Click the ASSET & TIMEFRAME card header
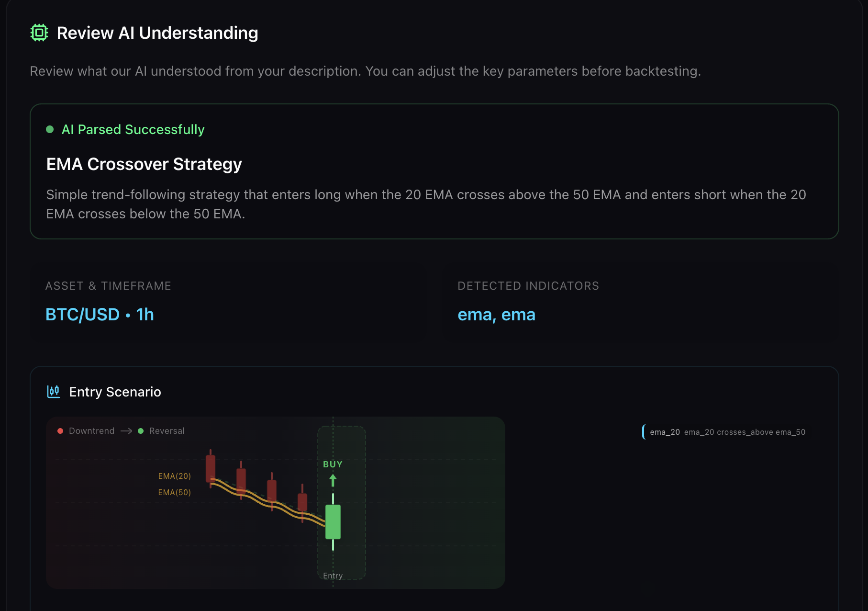 [x=108, y=286]
